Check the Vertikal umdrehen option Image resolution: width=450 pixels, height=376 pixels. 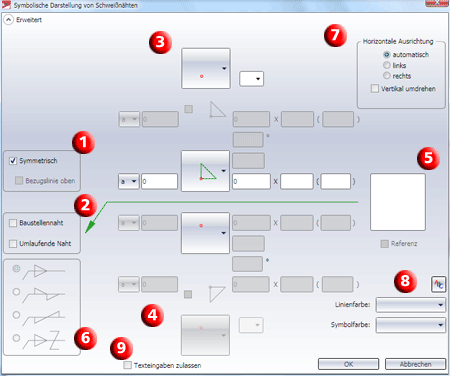click(x=375, y=89)
